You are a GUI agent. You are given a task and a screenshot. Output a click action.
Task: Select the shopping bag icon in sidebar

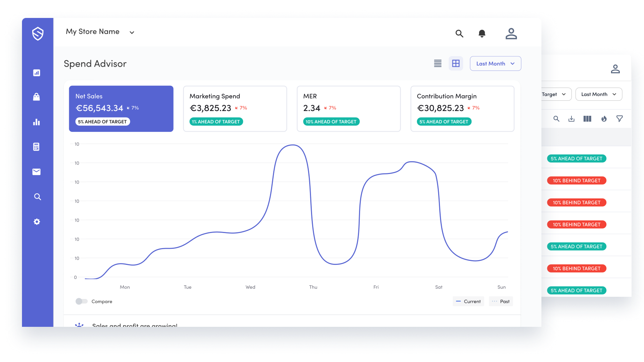point(37,97)
